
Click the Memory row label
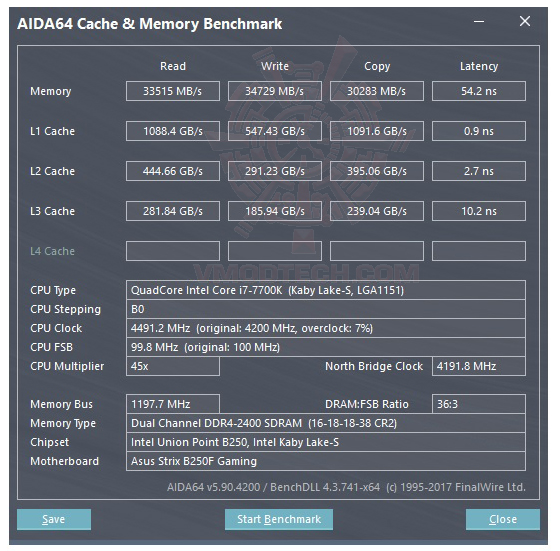point(51,91)
